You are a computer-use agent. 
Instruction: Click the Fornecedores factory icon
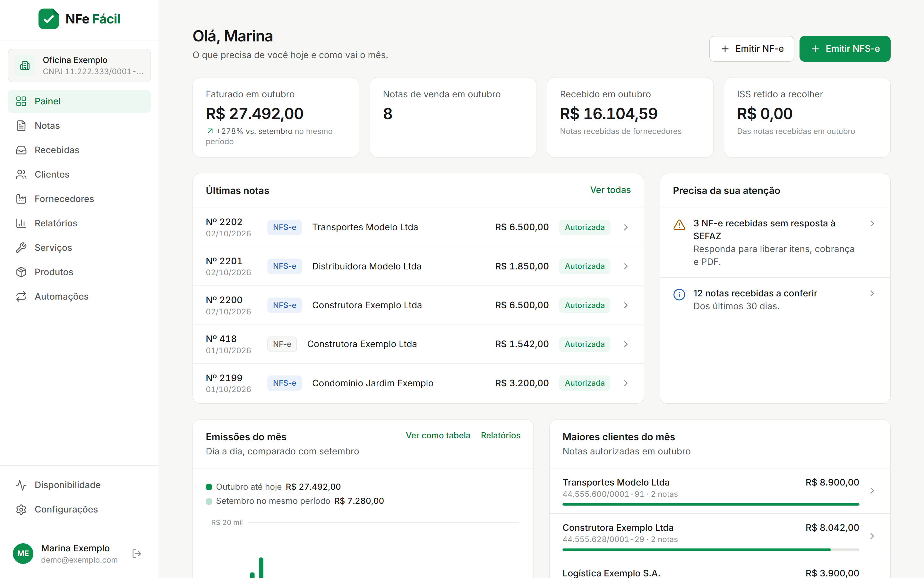point(21,199)
